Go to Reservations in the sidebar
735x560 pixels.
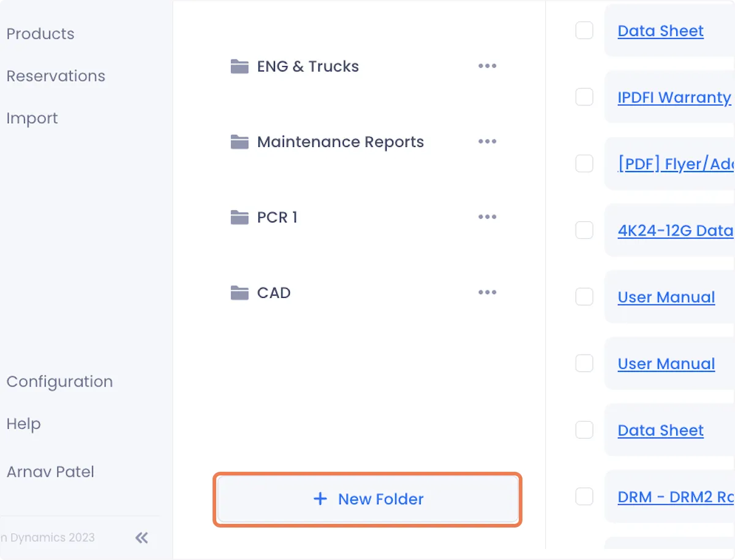click(x=56, y=76)
